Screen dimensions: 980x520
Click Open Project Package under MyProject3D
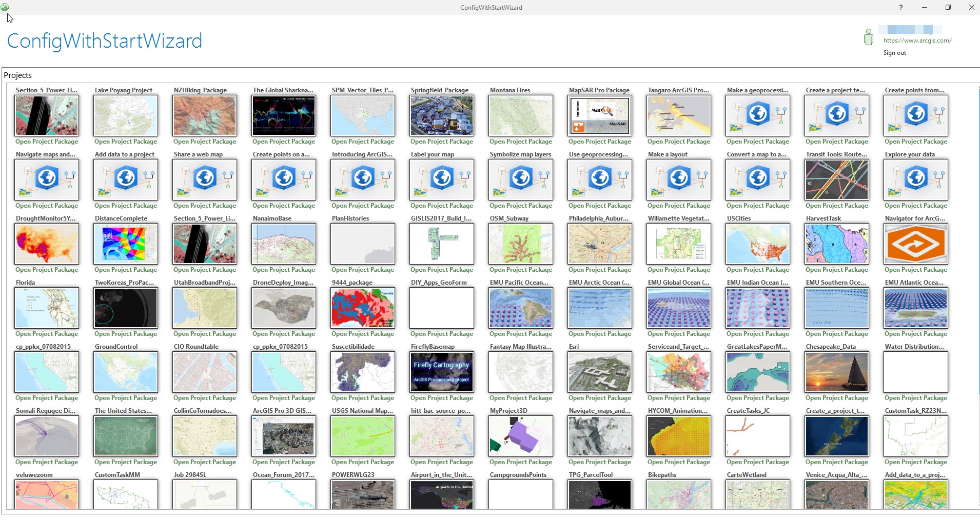coord(521,462)
